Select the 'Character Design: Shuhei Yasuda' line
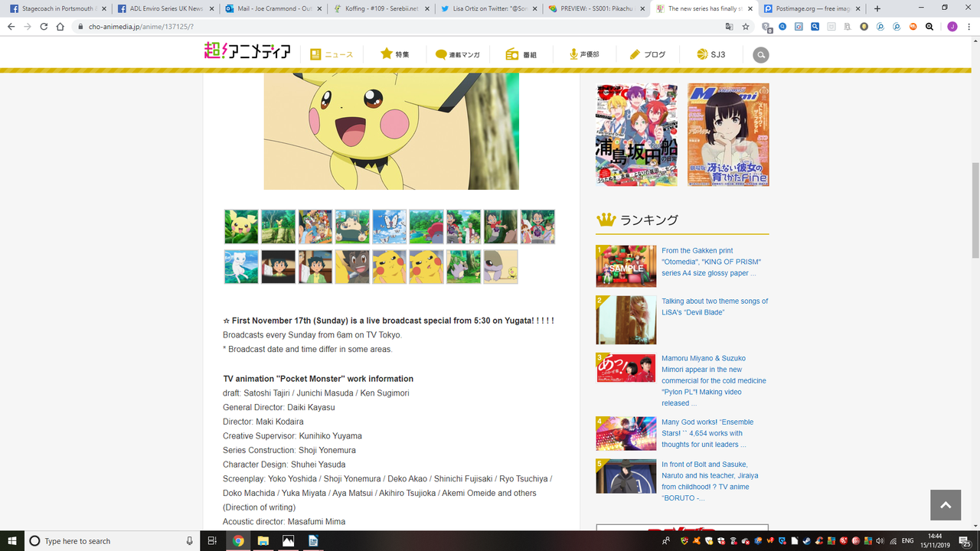The width and height of the screenshot is (980, 551). (284, 465)
